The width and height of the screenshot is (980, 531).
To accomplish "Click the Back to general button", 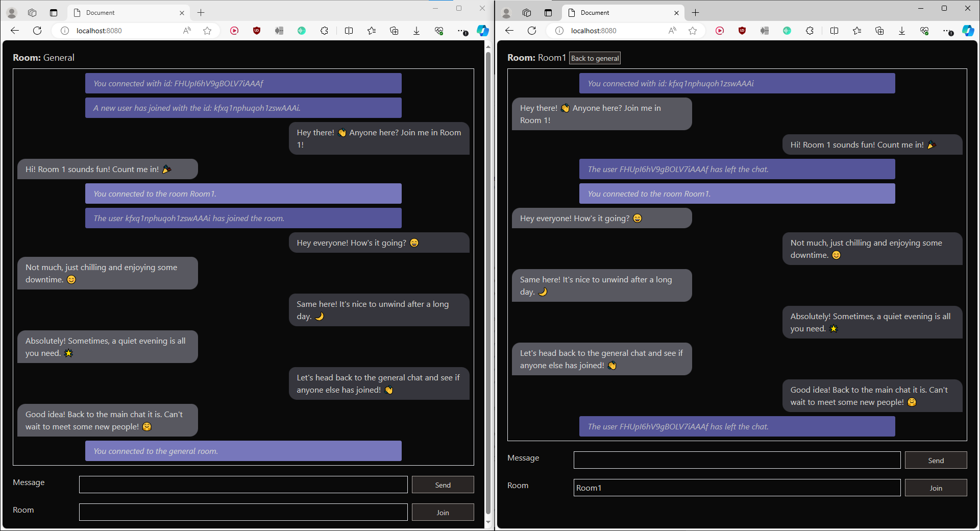I will click(595, 58).
